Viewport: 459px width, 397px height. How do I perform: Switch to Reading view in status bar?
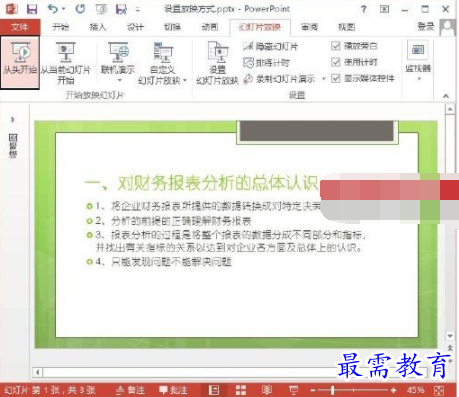[x=267, y=390]
